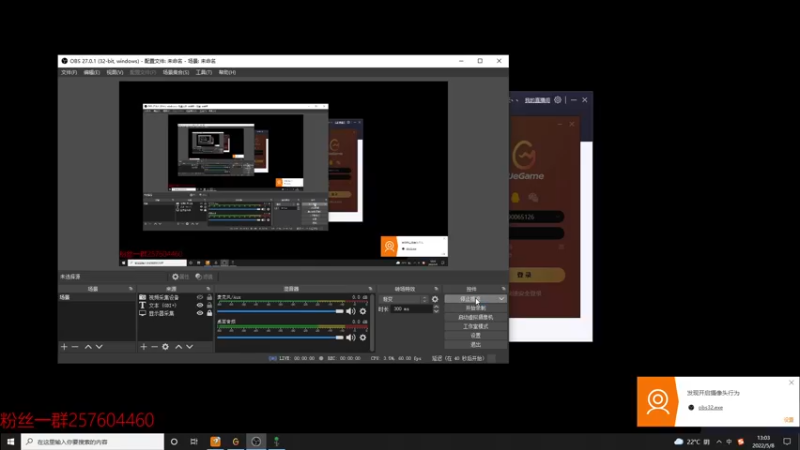Open the Sogou input icon in system tray
Viewport: 800px width, 450px height.
(x=741, y=441)
